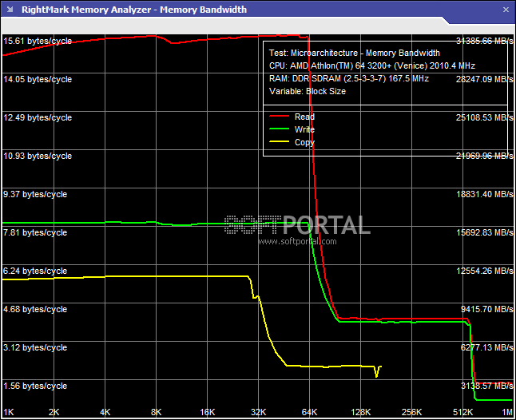Image resolution: width=516 pixels, height=420 pixels.
Task: Click the 14.05 bytes/cycle axis label
Action: coord(38,79)
